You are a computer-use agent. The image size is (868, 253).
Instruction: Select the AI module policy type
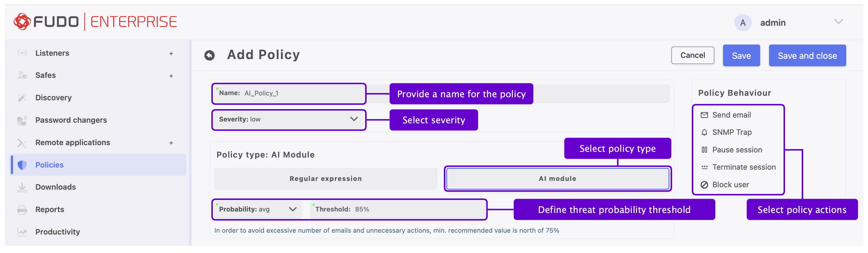557,179
